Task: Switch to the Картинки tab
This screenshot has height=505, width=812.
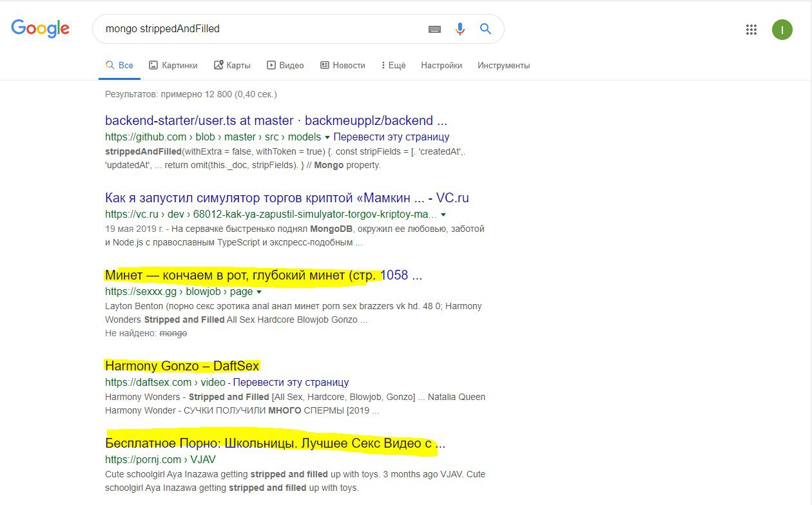Action: click(x=173, y=65)
